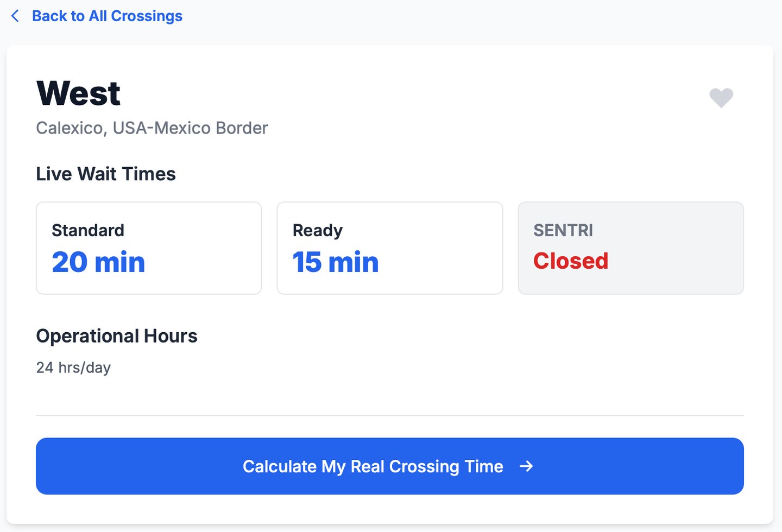Click the blue 20 min wait value
The width and height of the screenshot is (782, 532).
pyautogui.click(x=98, y=262)
